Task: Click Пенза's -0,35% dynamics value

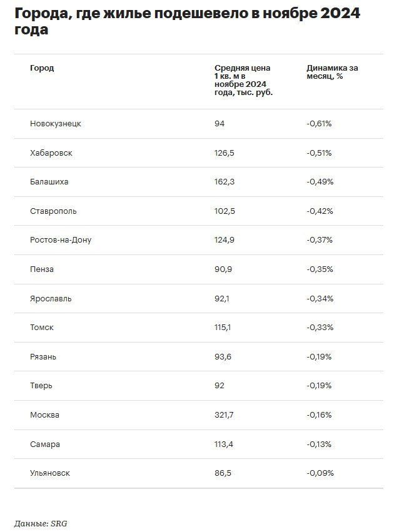Action: pyautogui.click(x=320, y=269)
